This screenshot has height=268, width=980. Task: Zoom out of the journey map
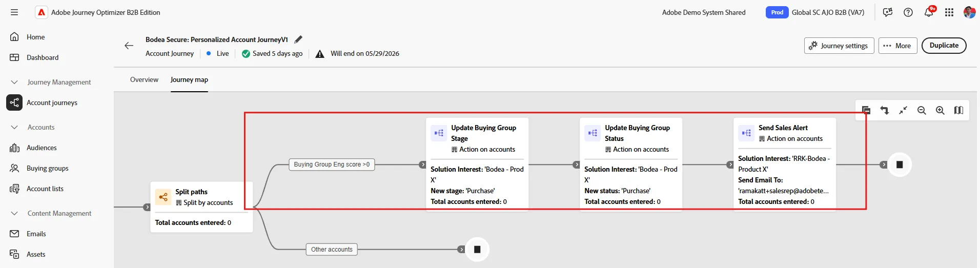[x=922, y=110]
